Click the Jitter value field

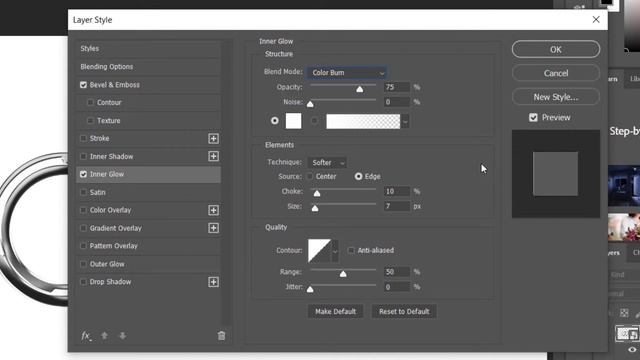click(x=397, y=287)
